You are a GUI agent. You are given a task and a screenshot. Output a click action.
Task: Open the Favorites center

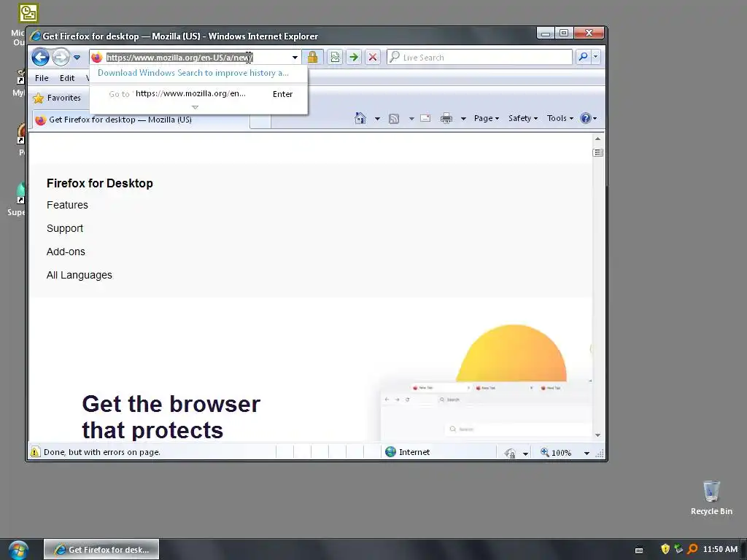[x=57, y=98]
